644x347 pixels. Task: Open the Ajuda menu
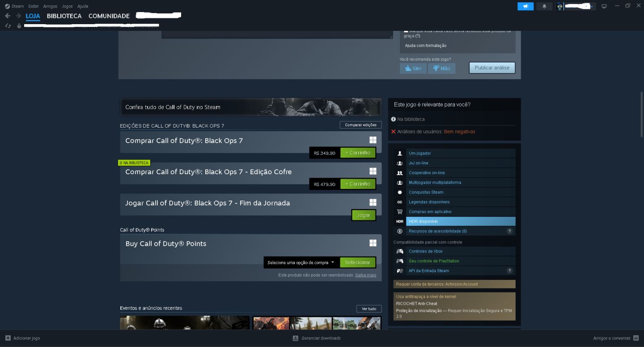(82, 6)
